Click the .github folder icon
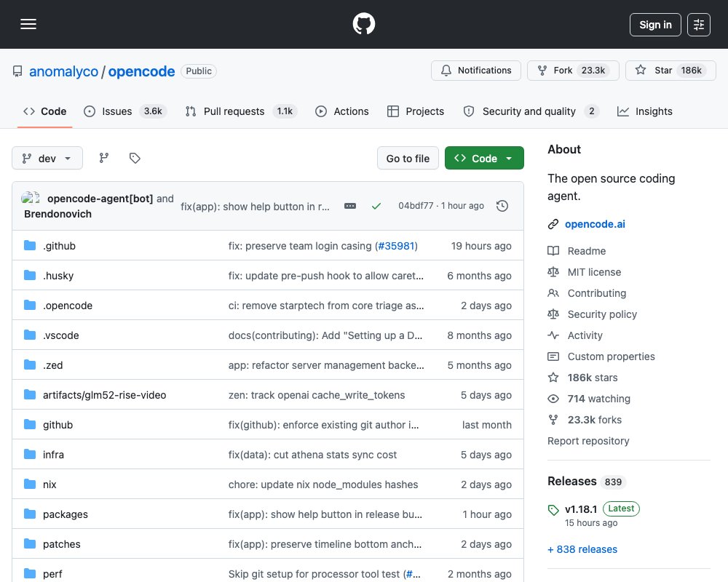This screenshot has height=582, width=728. click(30, 245)
